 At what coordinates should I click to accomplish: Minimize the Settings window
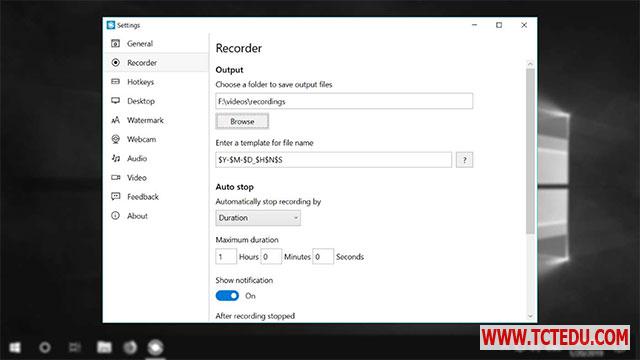pyautogui.click(x=474, y=25)
